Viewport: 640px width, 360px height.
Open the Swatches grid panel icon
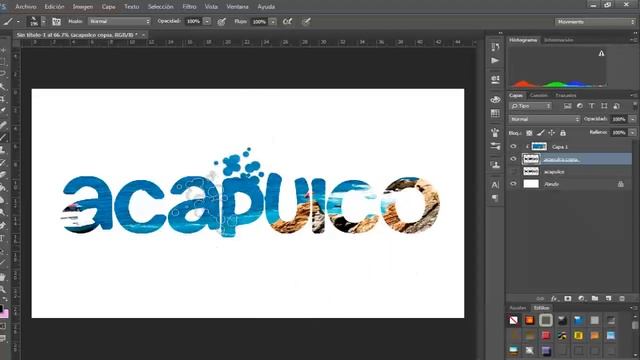point(495,113)
